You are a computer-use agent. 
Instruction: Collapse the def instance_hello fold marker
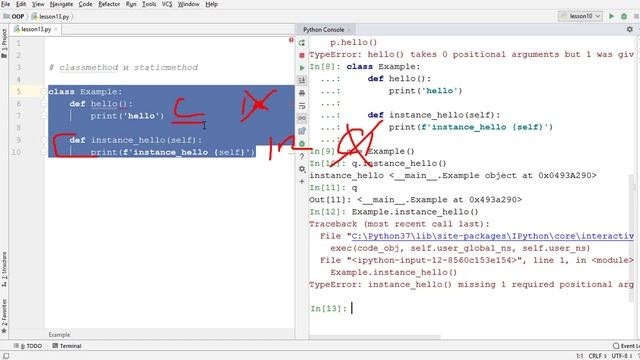point(44,140)
